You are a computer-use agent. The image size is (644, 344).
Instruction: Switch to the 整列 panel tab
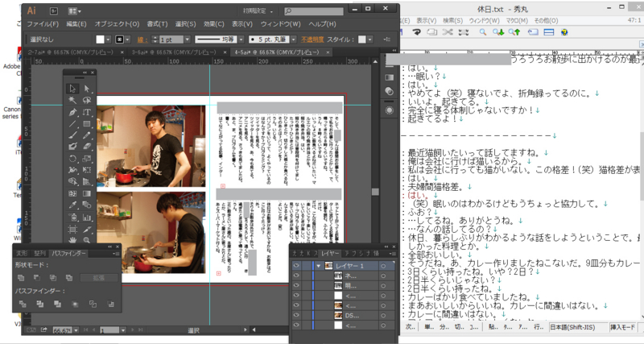coord(39,254)
